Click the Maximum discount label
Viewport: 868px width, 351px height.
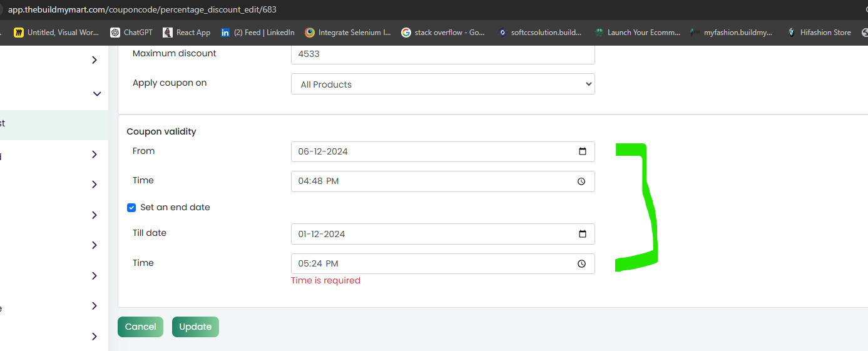pos(175,53)
